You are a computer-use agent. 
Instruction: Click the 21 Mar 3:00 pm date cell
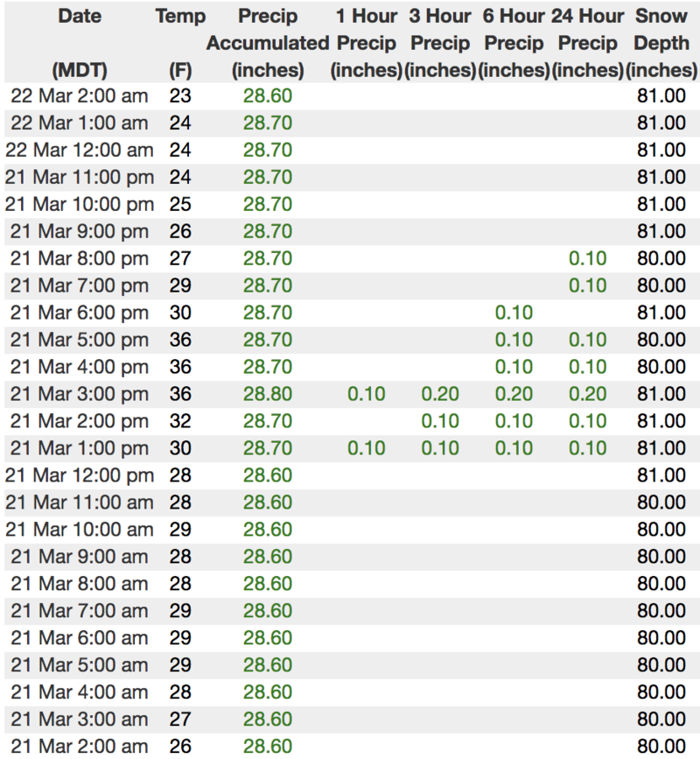click(80, 394)
